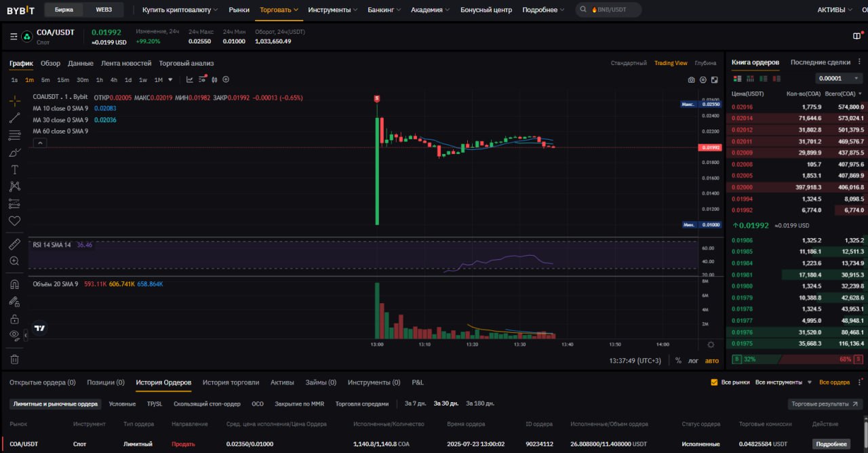
Task: Open the "Обзор" chart tab
Action: (x=50, y=63)
